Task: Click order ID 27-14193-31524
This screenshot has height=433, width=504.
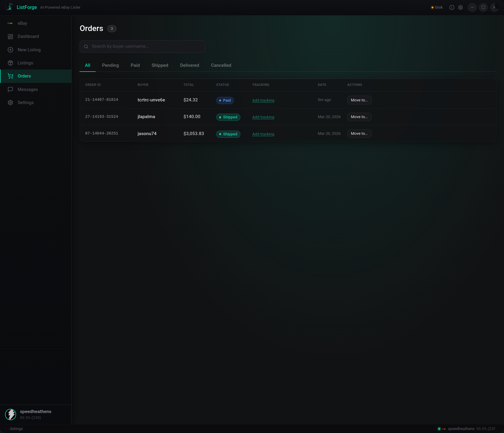Action: [x=102, y=117]
